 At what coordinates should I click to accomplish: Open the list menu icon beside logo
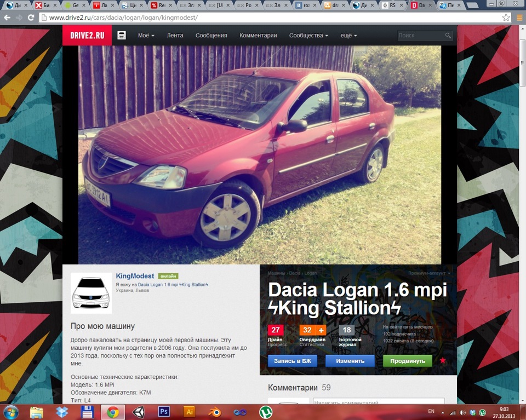[122, 35]
